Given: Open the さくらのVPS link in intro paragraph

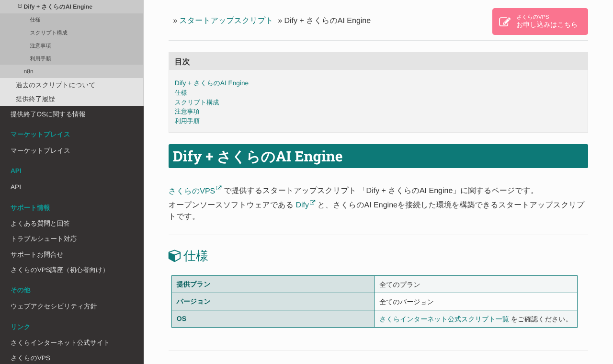Looking at the screenshot, I should coord(192,191).
